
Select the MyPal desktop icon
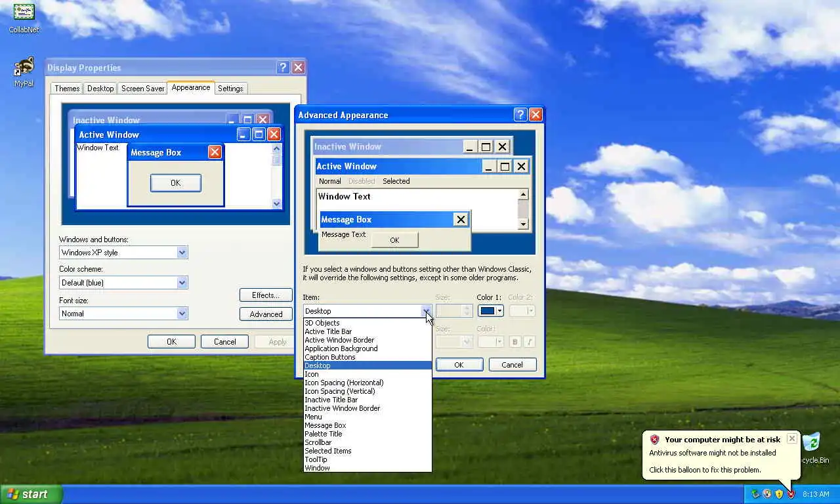[24, 72]
